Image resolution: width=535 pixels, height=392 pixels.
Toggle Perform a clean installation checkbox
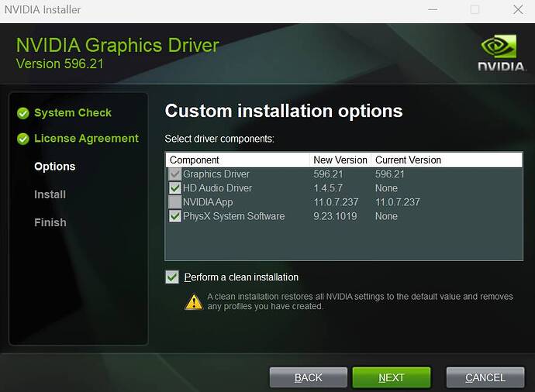[x=172, y=277]
